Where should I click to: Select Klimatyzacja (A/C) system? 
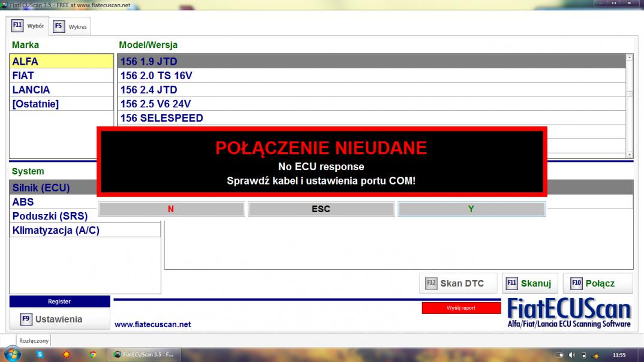pos(85,230)
